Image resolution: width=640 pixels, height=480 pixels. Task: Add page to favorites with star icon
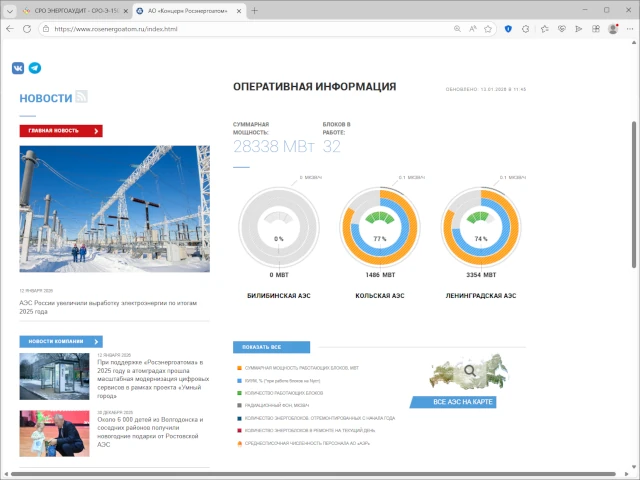(x=488, y=29)
